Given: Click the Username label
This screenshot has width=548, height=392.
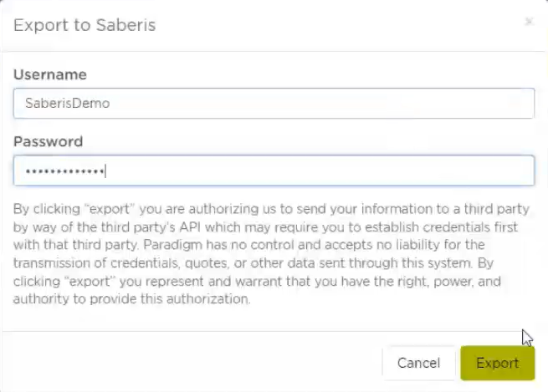Looking at the screenshot, I should tap(50, 74).
